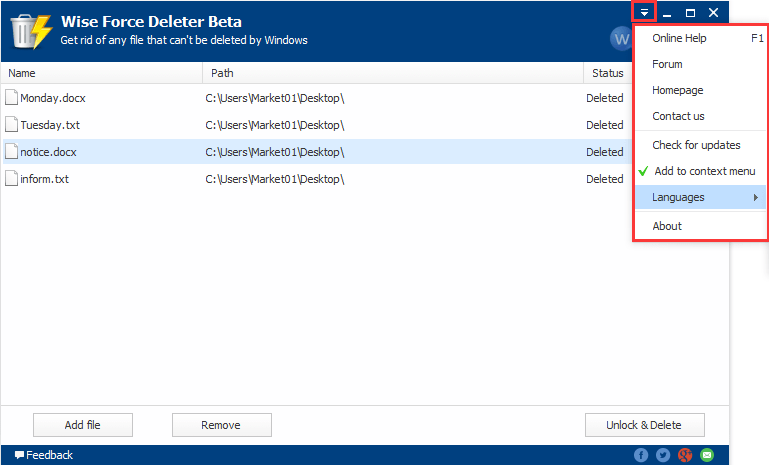Collapse the title bar dropdown menu arrow
This screenshot has width=769, height=465.
click(x=645, y=12)
